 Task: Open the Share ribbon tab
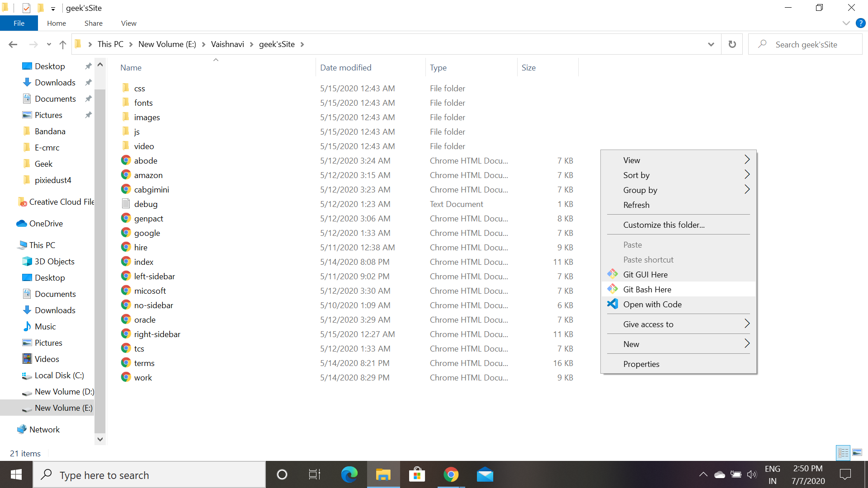point(93,23)
